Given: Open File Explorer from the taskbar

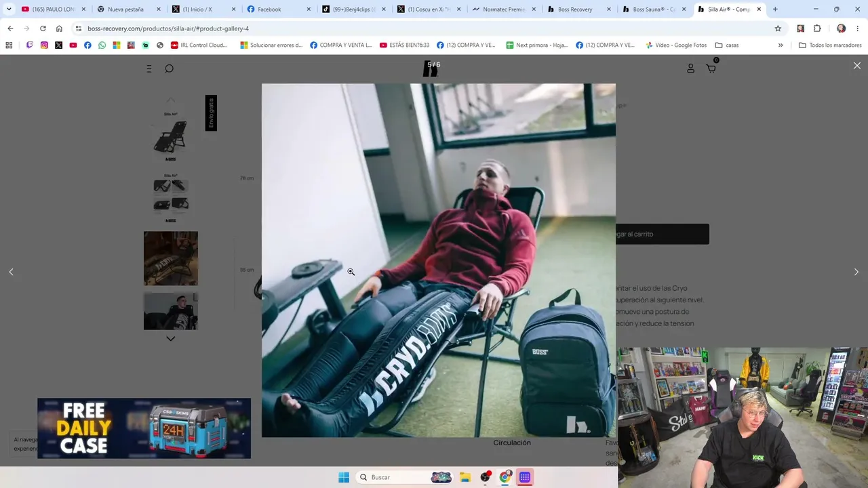Looking at the screenshot, I should click(x=465, y=477).
